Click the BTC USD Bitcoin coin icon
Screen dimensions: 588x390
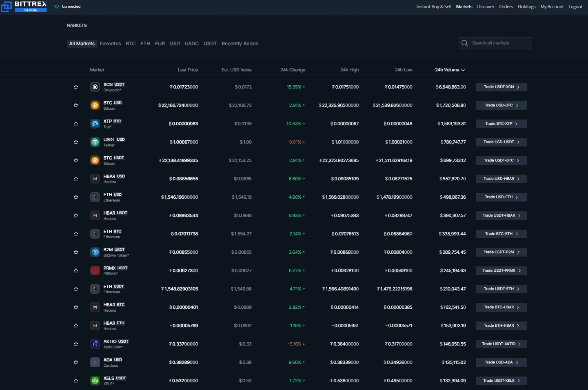click(95, 105)
